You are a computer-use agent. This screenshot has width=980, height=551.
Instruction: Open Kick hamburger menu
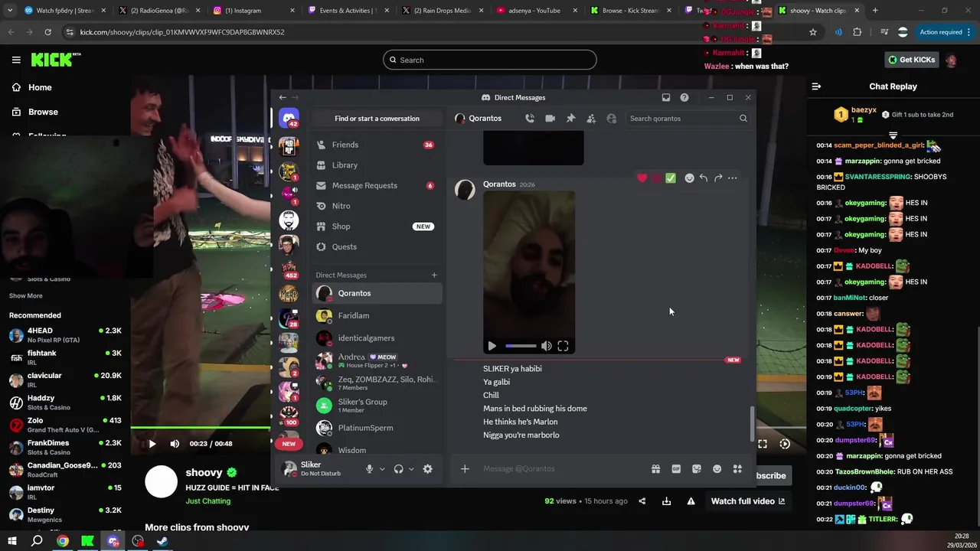pyautogui.click(x=16, y=60)
